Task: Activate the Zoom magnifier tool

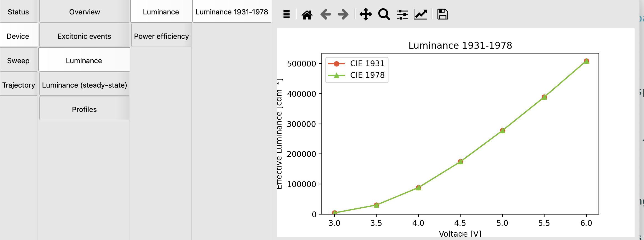Action: 384,14
